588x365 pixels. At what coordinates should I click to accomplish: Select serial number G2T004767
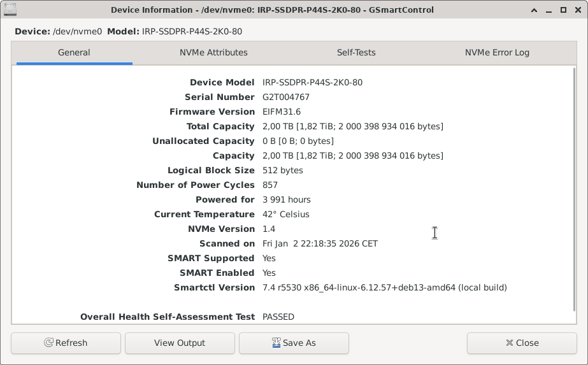(286, 97)
